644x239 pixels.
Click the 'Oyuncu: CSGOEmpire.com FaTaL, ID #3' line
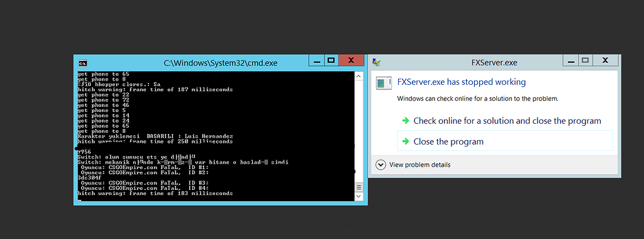point(145,183)
